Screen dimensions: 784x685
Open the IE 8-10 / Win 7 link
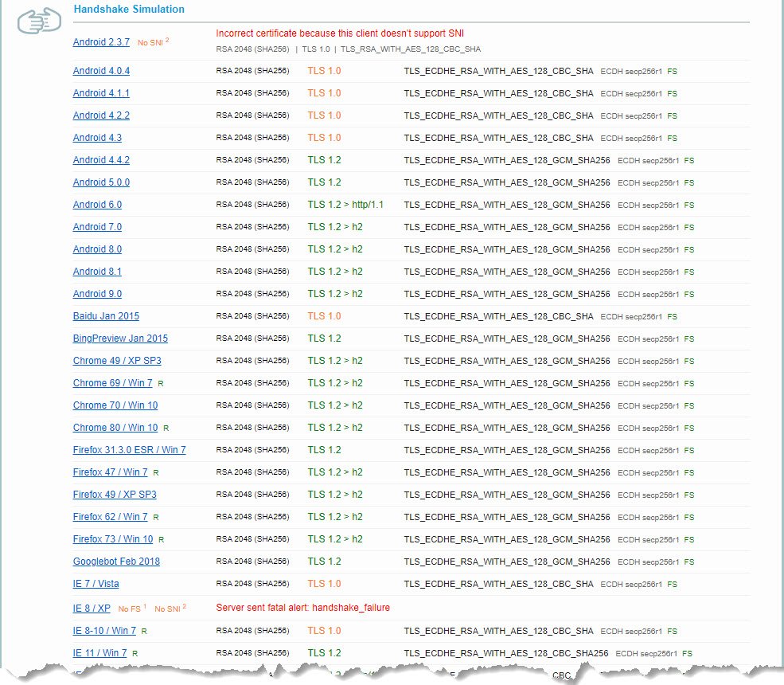coord(104,631)
